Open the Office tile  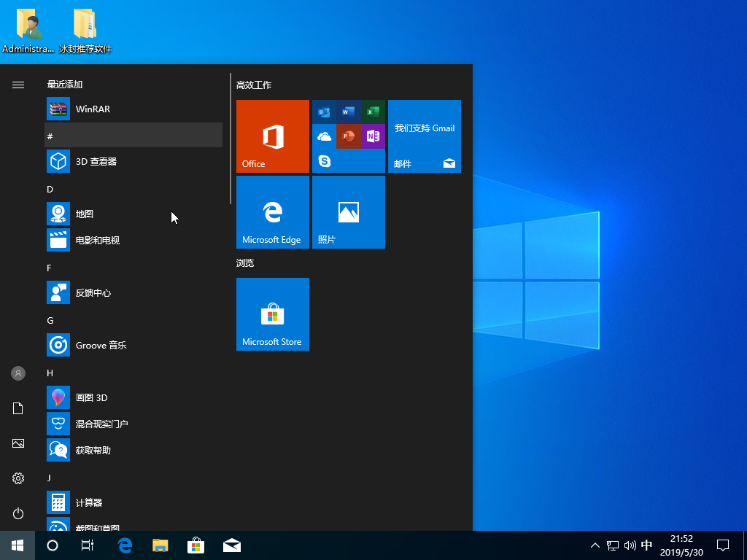(273, 136)
